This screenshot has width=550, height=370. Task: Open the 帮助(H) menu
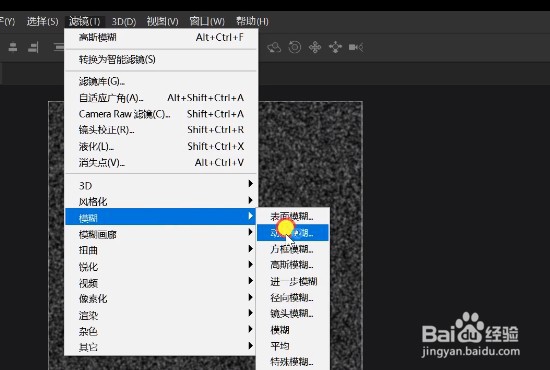(x=252, y=21)
